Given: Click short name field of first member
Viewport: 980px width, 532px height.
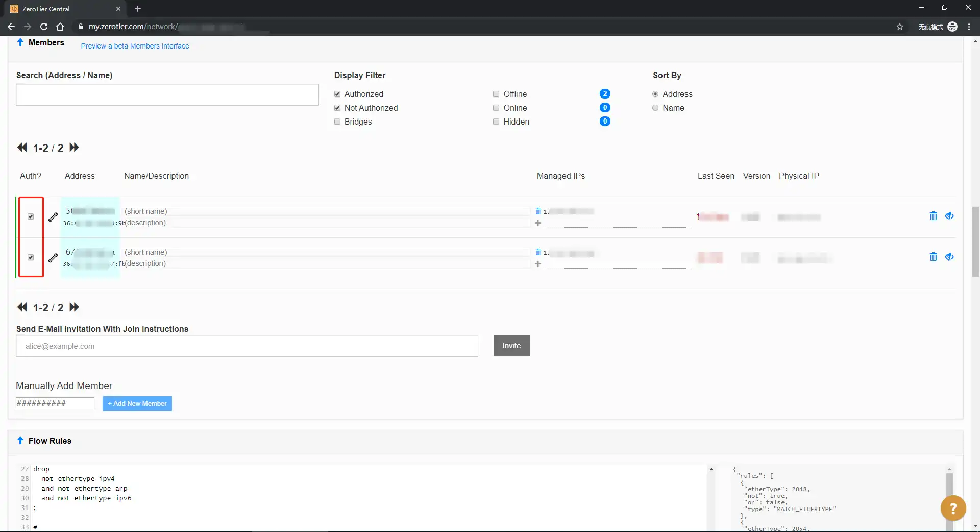Looking at the screenshot, I should coord(327,211).
